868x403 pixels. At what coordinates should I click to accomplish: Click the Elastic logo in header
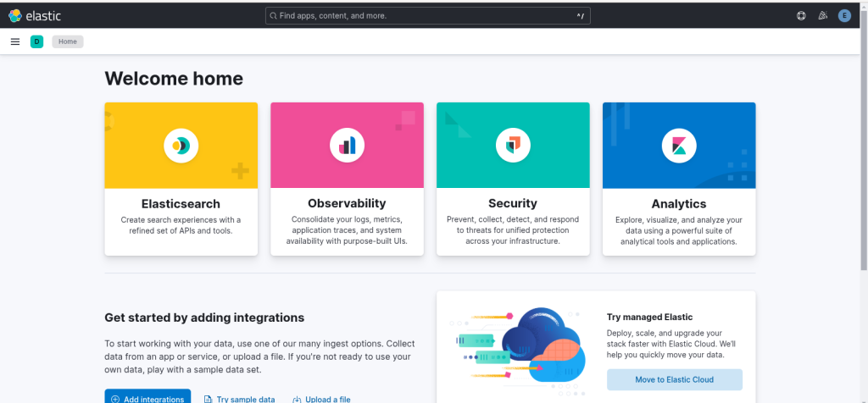(35, 16)
